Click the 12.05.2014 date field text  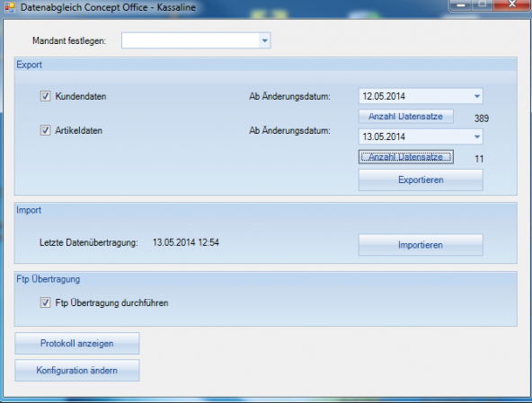click(384, 96)
